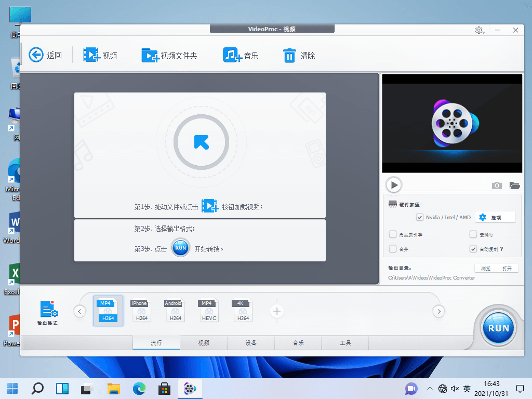Select the 4K H264 format preset
The width and height of the screenshot is (532, 399).
tap(242, 311)
